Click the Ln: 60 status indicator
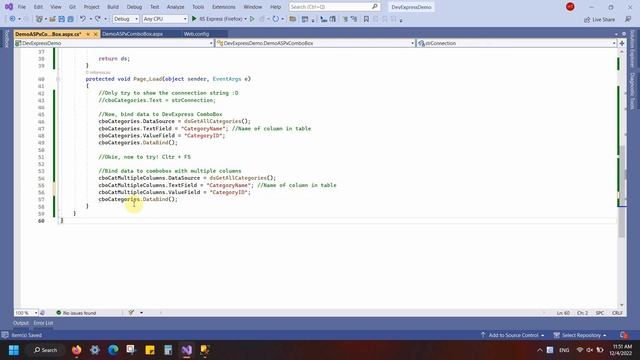Image resolution: width=640 pixels, height=360 pixels. pos(563,313)
